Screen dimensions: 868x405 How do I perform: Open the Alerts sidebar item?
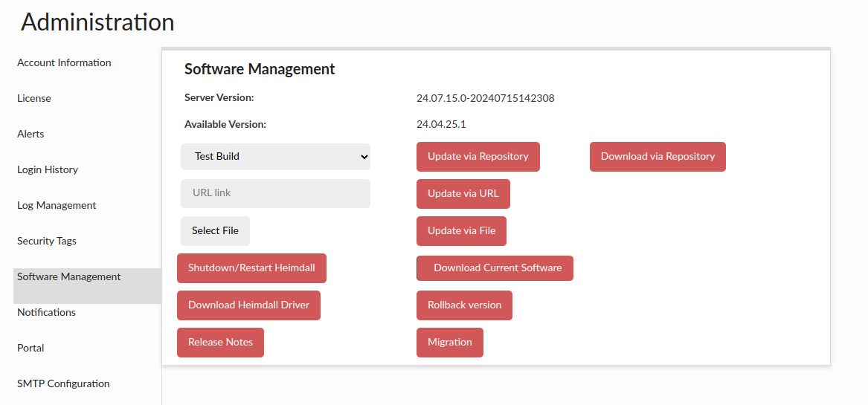[30, 135]
